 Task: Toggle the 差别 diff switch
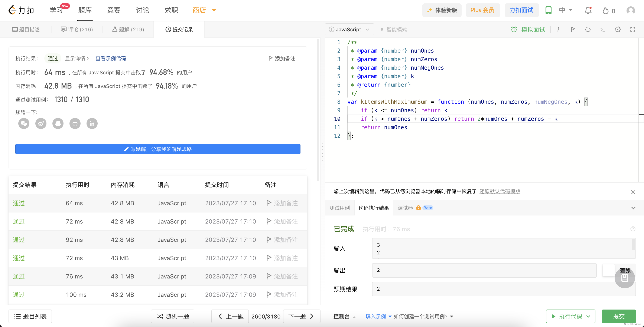pos(608,270)
